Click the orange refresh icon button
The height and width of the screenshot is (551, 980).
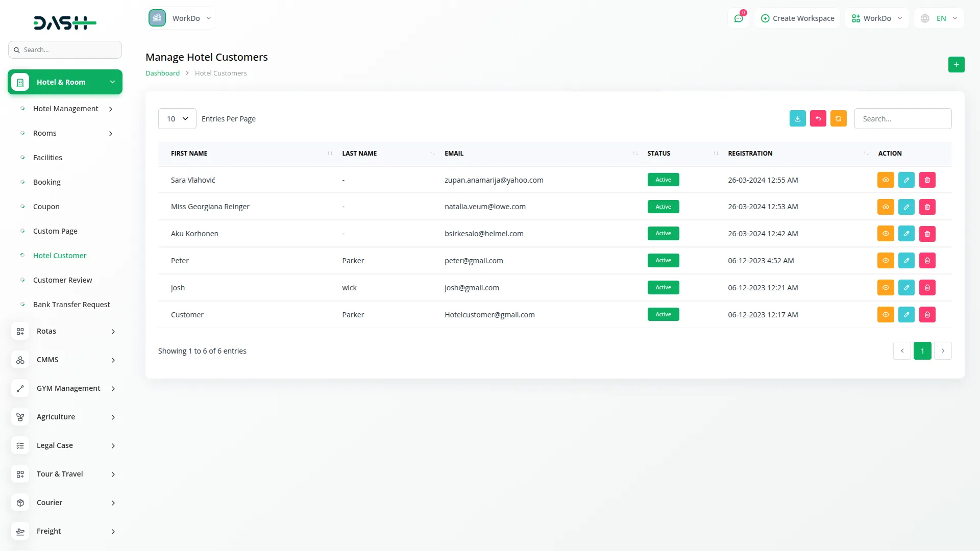(838, 118)
